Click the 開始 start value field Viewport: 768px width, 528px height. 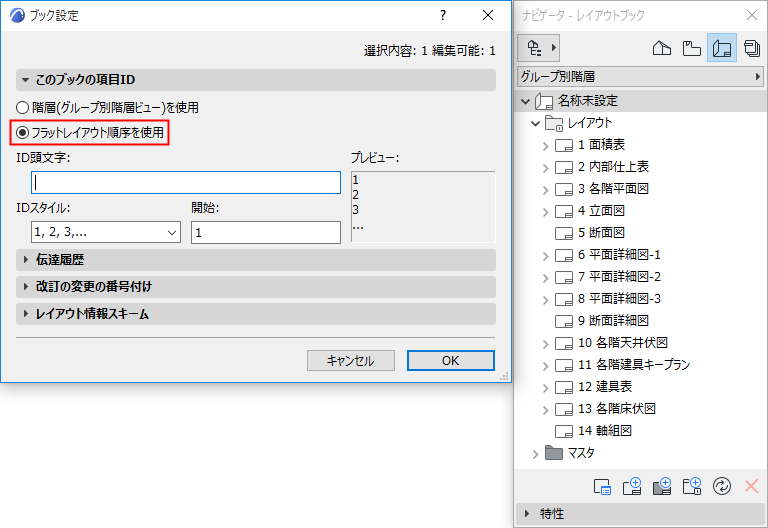tap(266, 232)
